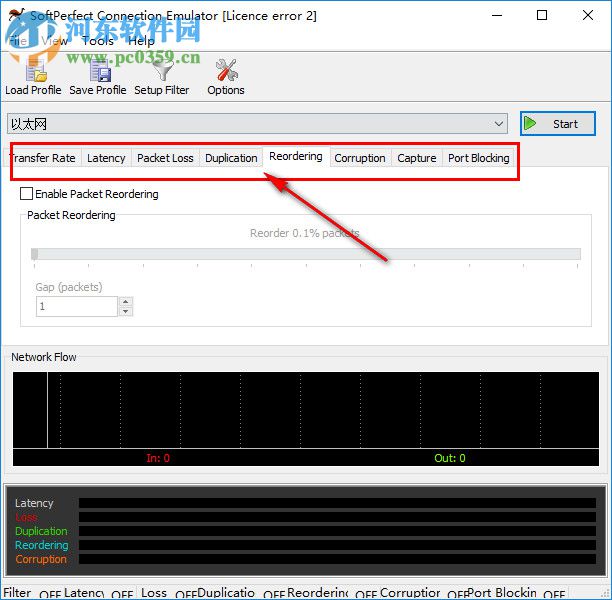This screenshot has width=612, height=600.
Task: Click the Duplication OFF status bar entry
Action: click(x=241, y=593)
